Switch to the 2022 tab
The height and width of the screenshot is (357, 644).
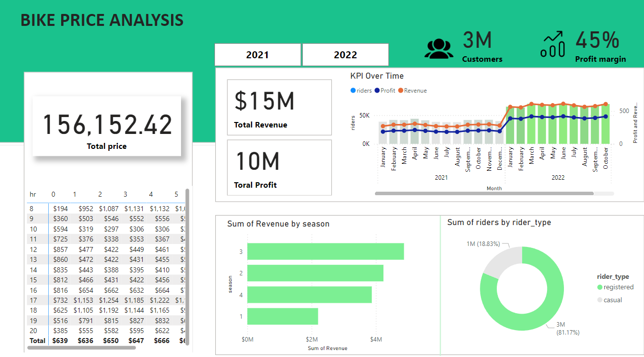click(x=345, y=54)
